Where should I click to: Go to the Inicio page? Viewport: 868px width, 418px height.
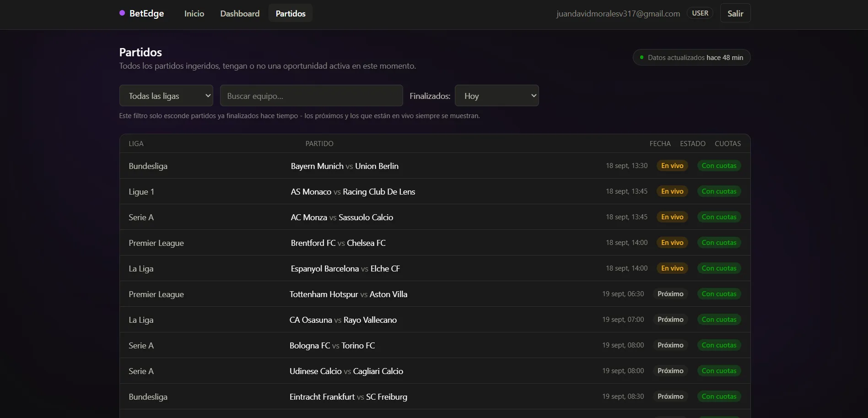194,13
